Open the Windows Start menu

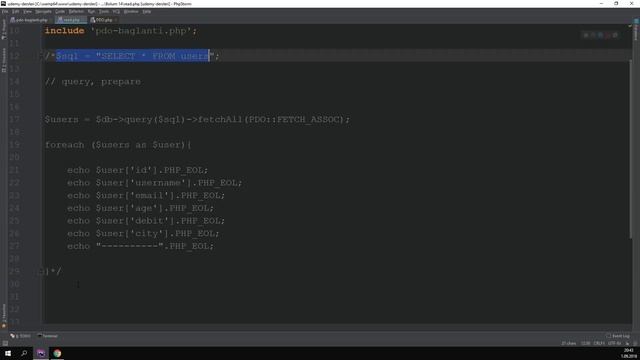click(8, 353)
